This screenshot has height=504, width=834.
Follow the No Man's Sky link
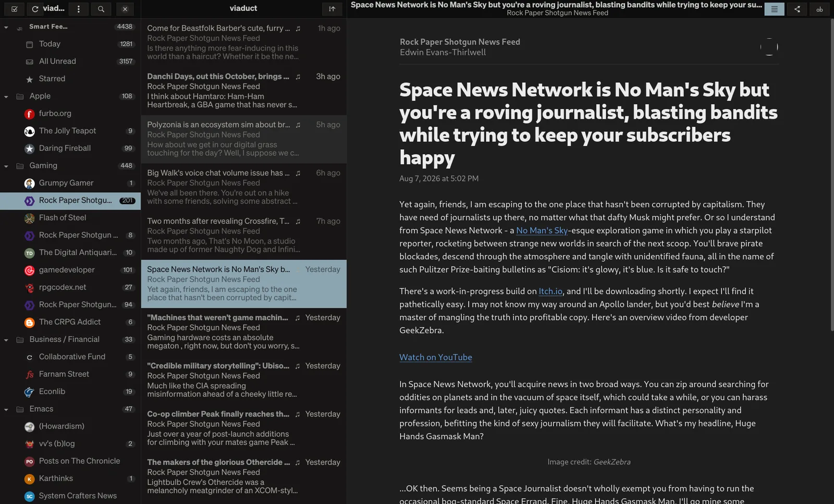(542, 230)
